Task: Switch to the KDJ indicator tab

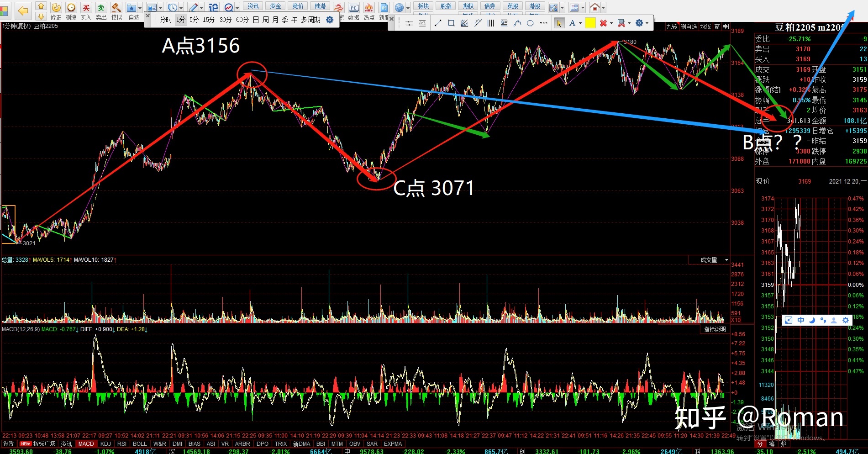Action: pos(105,444)
